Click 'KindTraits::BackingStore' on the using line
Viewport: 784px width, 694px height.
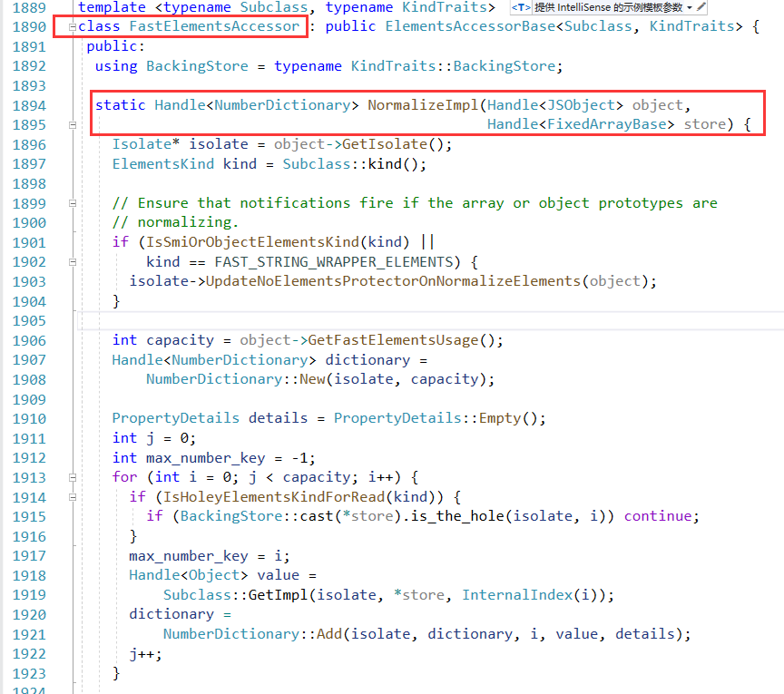click(453, 66)
